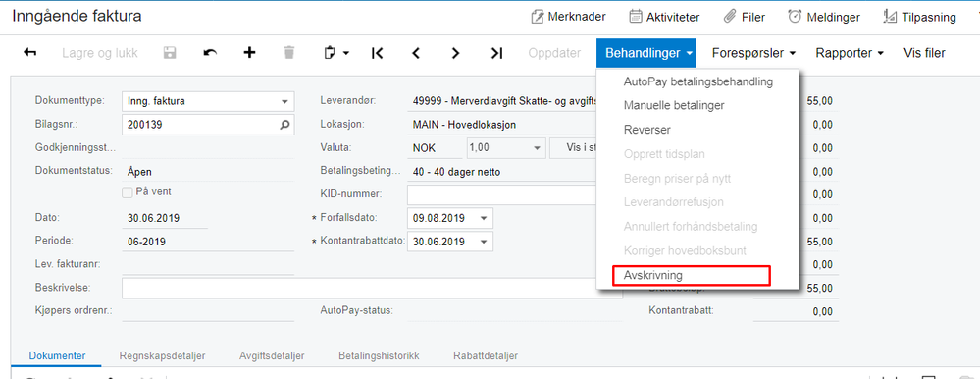This screenshot has width=980, height=379.
Task: Select Avskrivning from Behandlinger menu
Action: (692, 275)
